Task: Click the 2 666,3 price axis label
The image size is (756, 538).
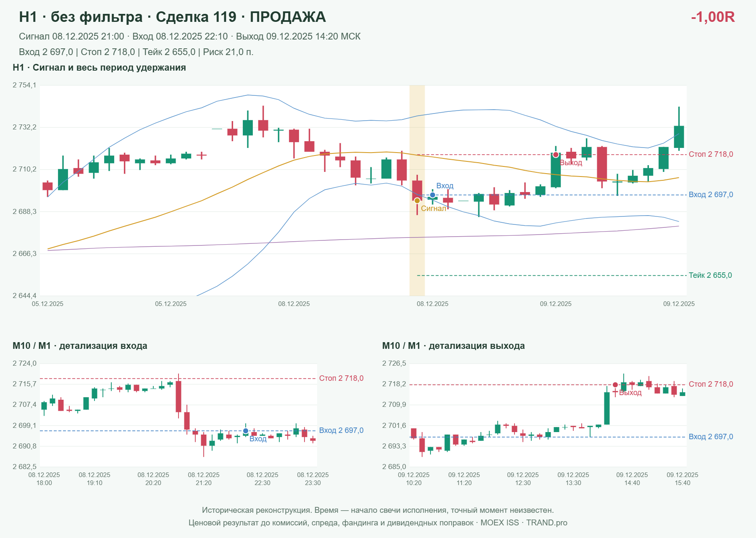Action: coord(24,253)
